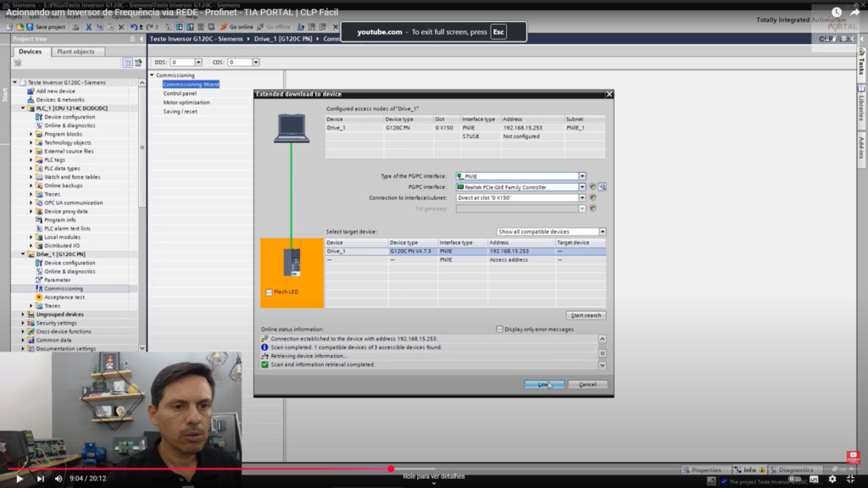
Task: Click the Go offline toolbar button
Action: [274, 26]
